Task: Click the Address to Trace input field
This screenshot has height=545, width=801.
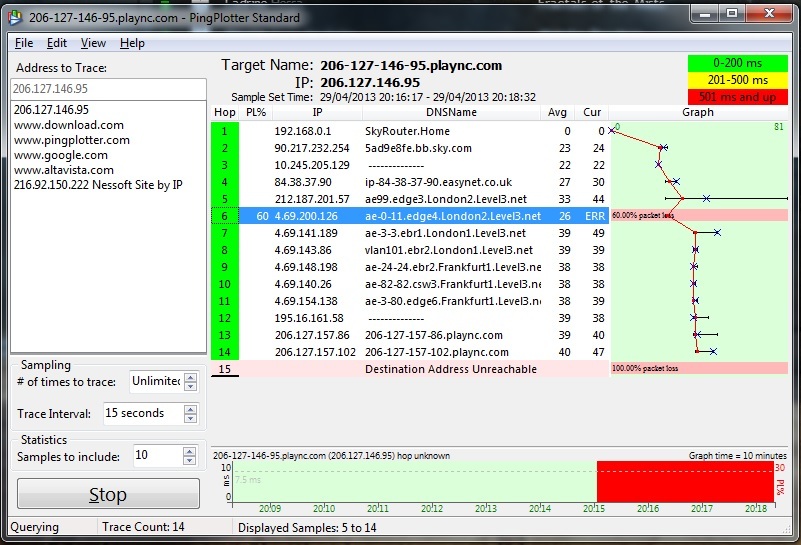Action: point(108,89)
